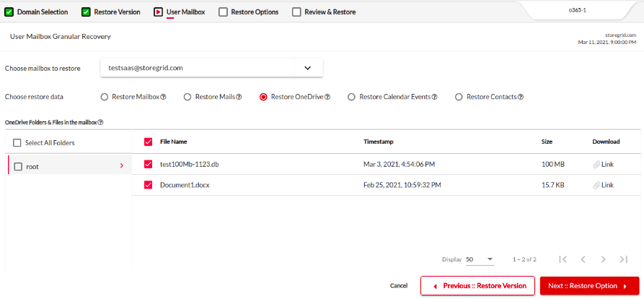Click help icon next to Restore Calendar Events
This screenshot has width=644, height=299.
coord(435,97)
